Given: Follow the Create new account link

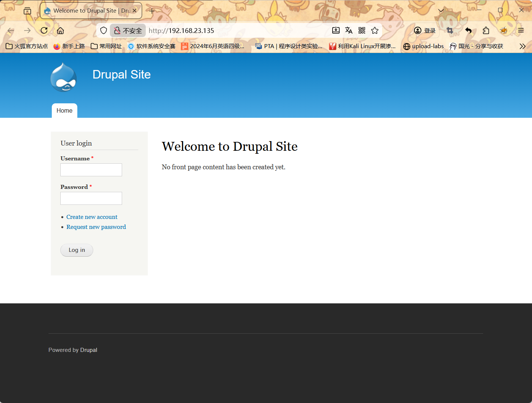Looking at the screenshot, I should pyautogui.click(x=92, y=217).
